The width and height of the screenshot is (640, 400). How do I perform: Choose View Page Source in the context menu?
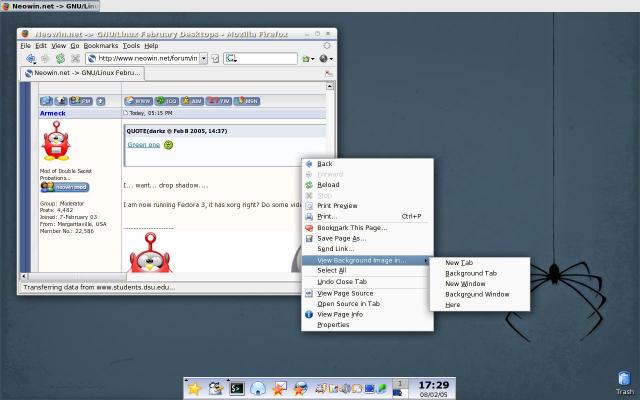click(x=367, y=293)
